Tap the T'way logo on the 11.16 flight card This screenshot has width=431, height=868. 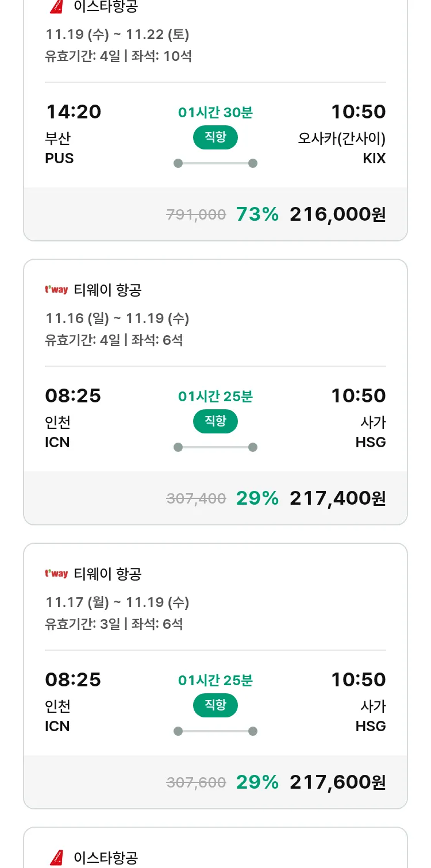56,290
